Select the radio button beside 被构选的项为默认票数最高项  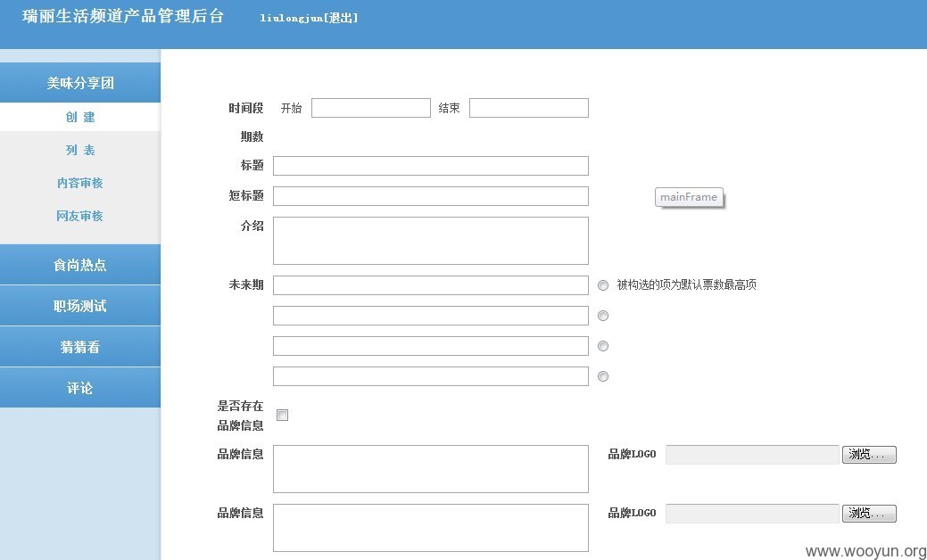click(603, 285)
